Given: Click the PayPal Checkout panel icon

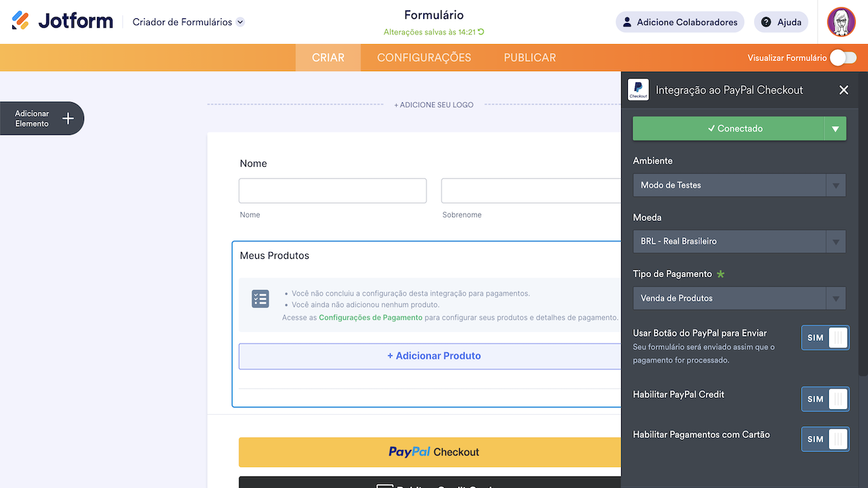Looking at the screenshot, I should [638, 90].
